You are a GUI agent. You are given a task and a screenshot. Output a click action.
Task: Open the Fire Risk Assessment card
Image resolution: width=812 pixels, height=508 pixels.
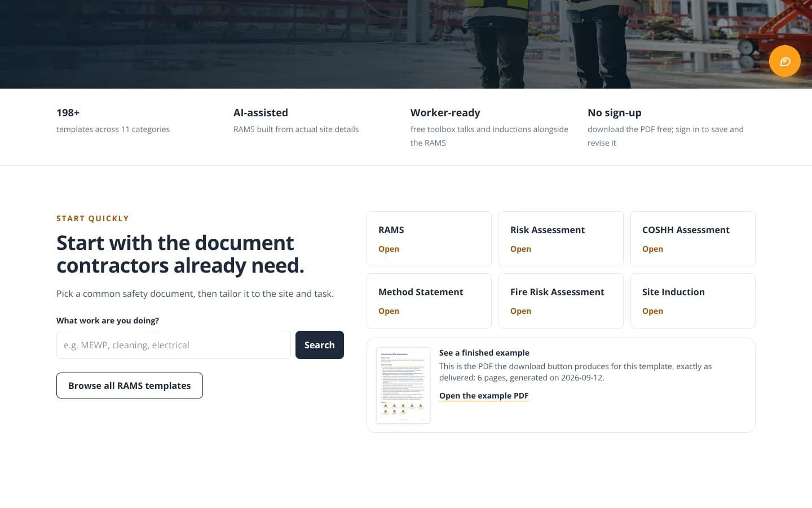point(561,301)
